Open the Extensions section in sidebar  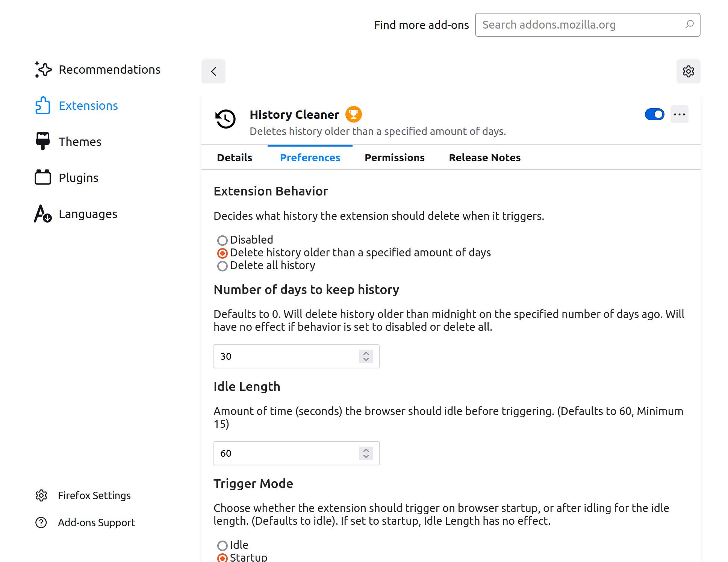click(88, 106)
